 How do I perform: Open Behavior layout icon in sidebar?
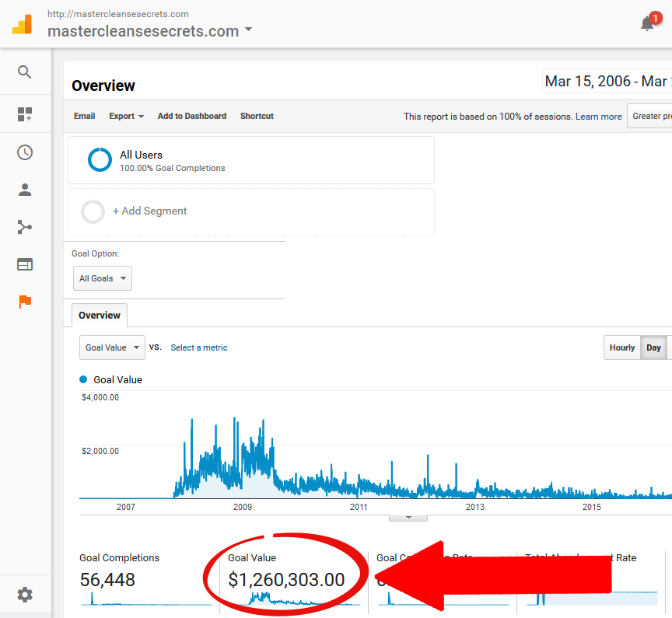click(x=24, y=264)
